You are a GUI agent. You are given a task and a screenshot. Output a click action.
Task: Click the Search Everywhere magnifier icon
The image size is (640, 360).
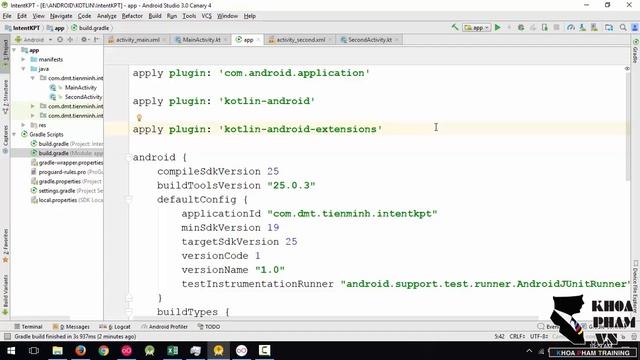(623, 27)
